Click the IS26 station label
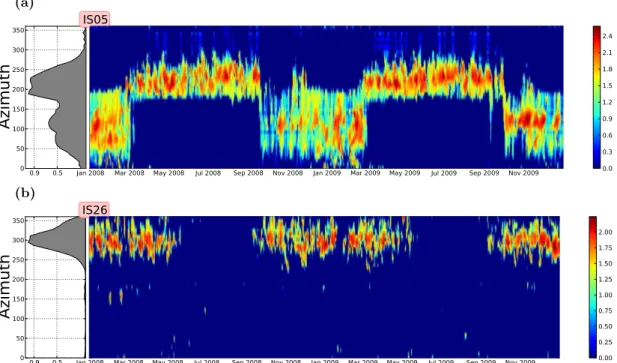 point(94,210)
